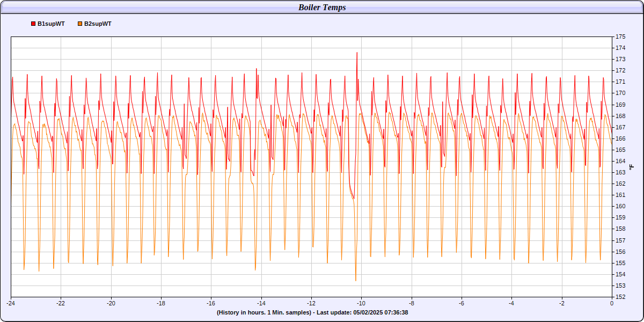Click the -4 hour axis label
The image size is (644, 322).
(511, 303)
